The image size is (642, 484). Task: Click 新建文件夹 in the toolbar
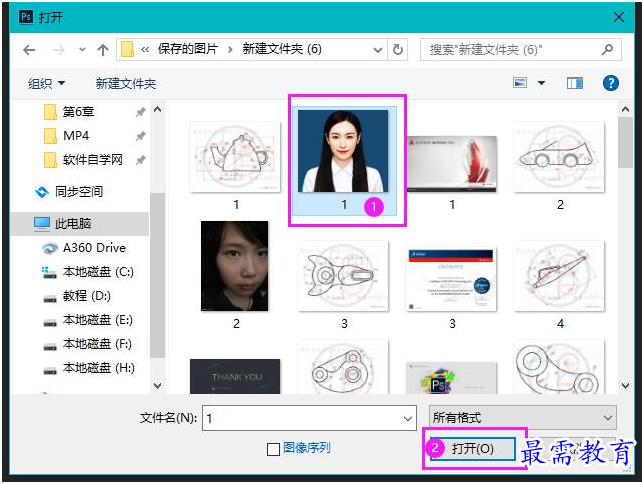click(x=126, y=84)
